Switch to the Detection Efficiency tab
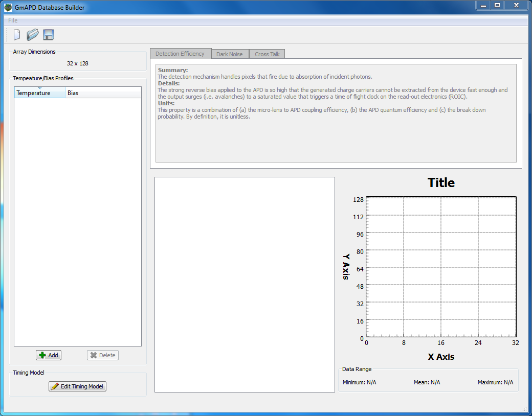The height and width of the screenshot is (416, 532). tap(180, 54)
